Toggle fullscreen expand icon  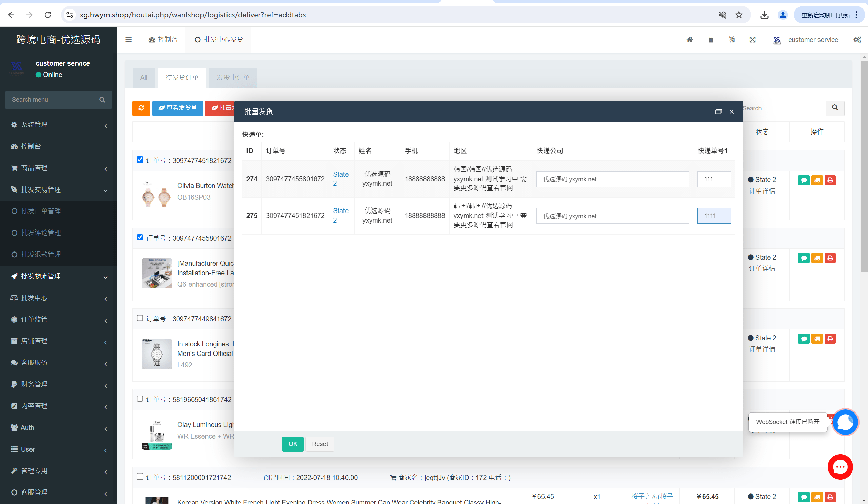click(753, 40)
